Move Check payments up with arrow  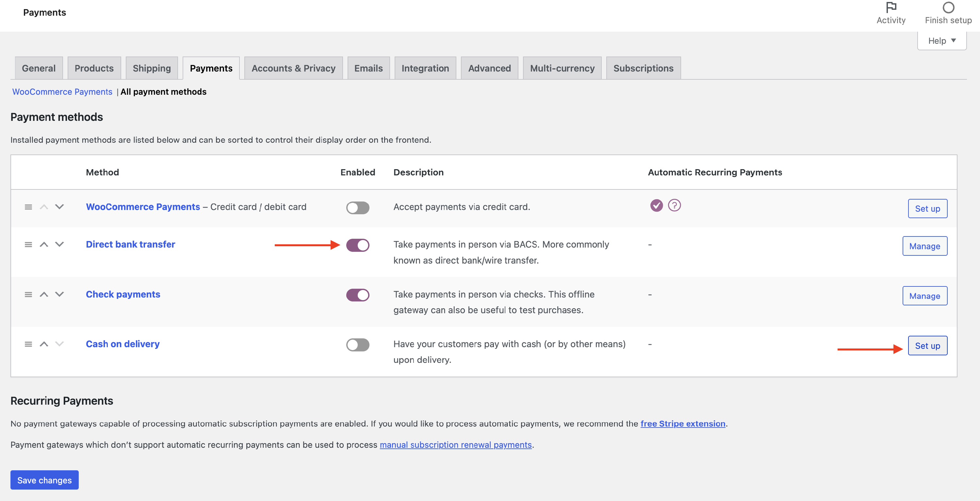point(44,295)
